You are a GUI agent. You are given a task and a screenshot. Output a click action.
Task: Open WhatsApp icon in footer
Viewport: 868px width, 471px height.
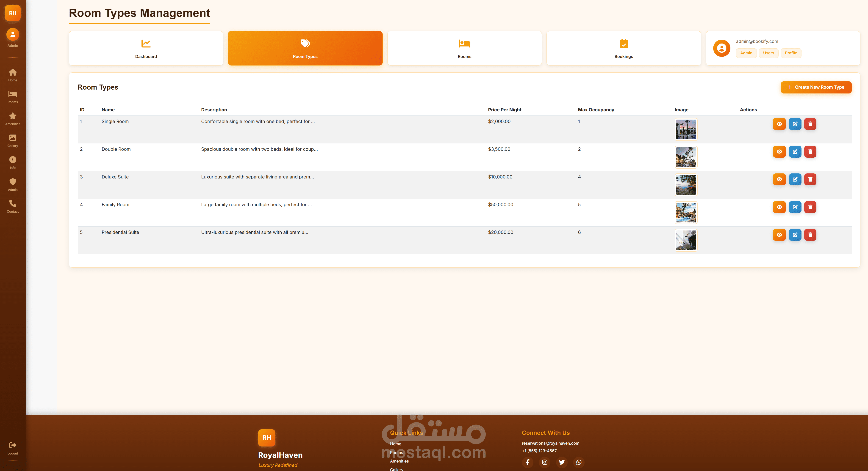pos(579,462)
